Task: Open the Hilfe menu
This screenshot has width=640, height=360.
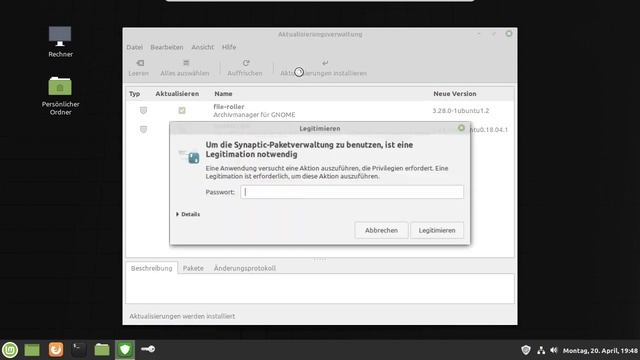Action: [x=229, y=47]
